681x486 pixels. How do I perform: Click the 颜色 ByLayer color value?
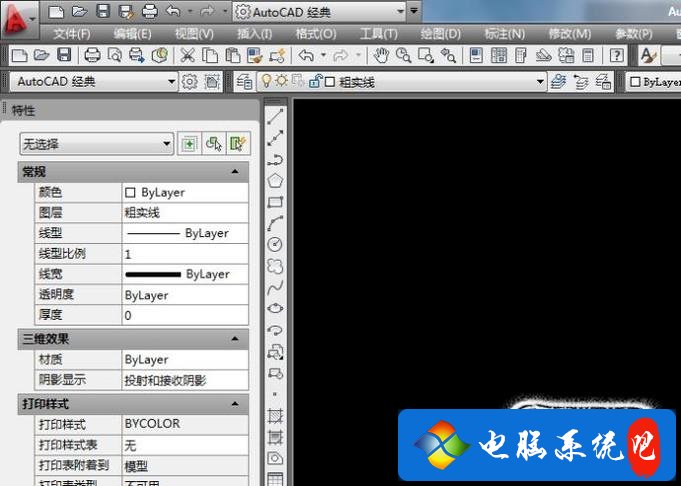[x=185, y=192]
